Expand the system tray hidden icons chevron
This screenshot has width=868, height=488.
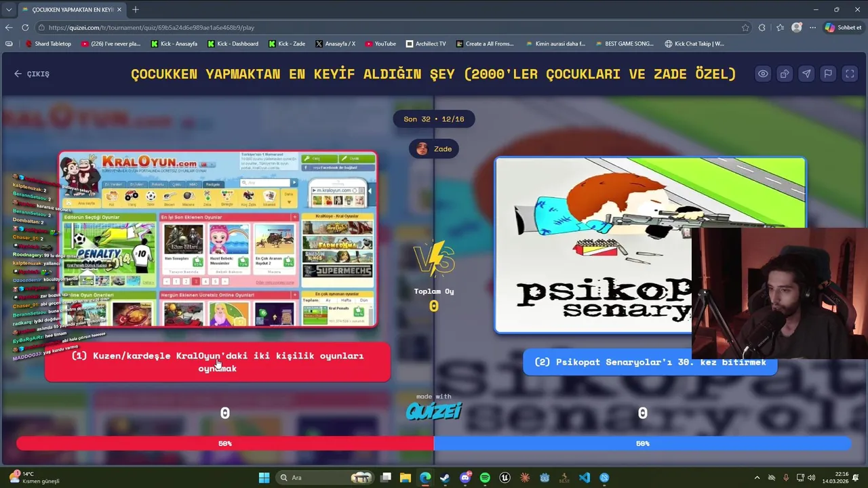757,478
